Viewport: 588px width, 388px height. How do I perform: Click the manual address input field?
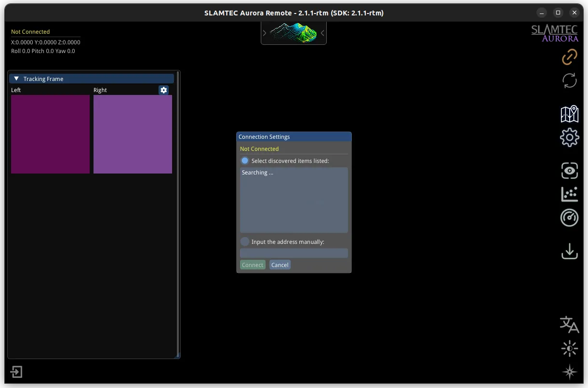coord(294,253)
